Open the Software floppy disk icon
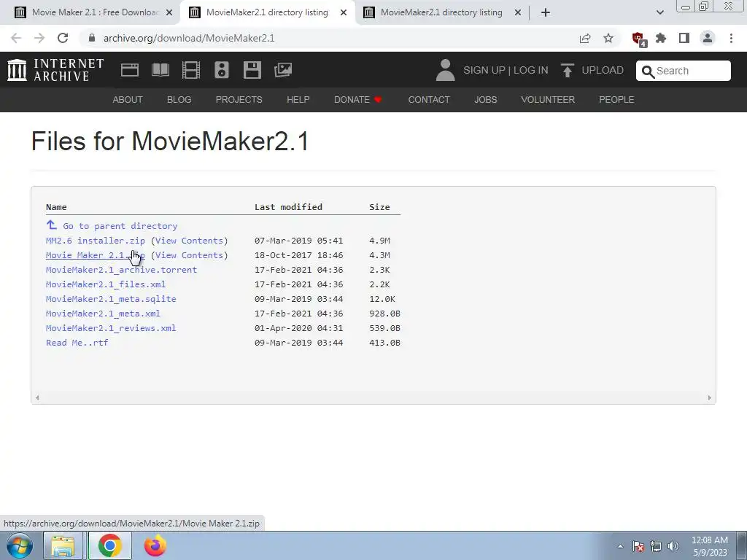 (252, 70)
